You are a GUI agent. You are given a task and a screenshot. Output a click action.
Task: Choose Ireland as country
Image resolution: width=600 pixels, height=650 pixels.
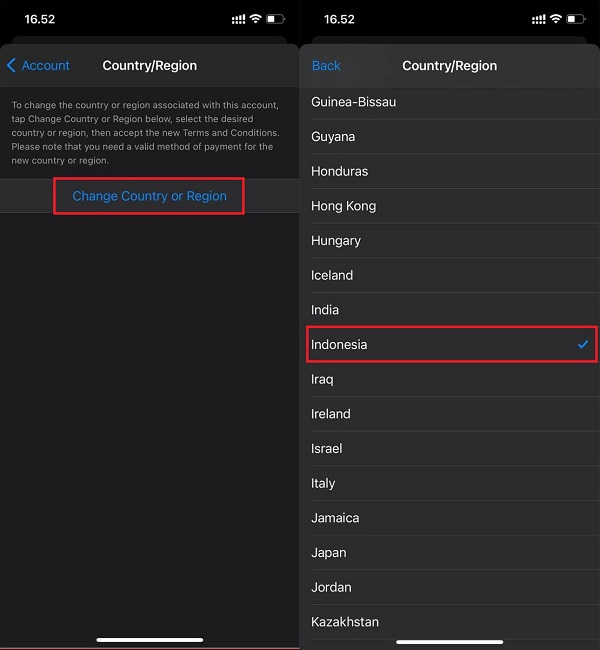pos(331,414)
